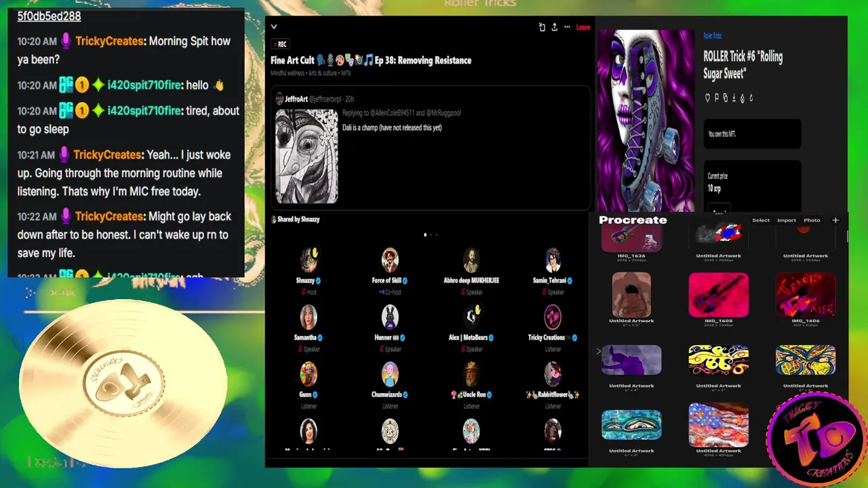The image size is (868, 488).
Task: Open host Shnazzy's avatar
Action: [x=309, y=260]
